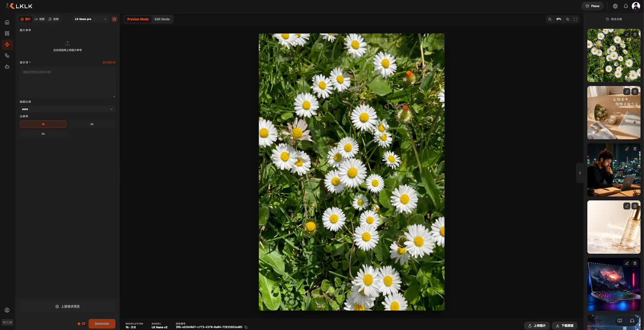Image resolution: width=644 pixels, height=330 pixels.
Task: Collapse the history panel with chevron
Action: [580, 173]
